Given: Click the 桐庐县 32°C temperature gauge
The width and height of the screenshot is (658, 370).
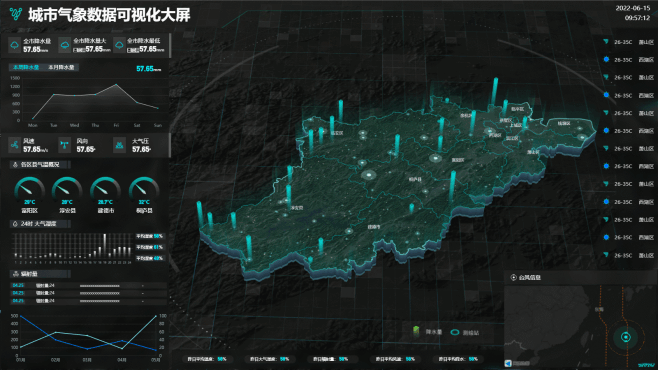Looking at the screenshot, I should point(144,190).
